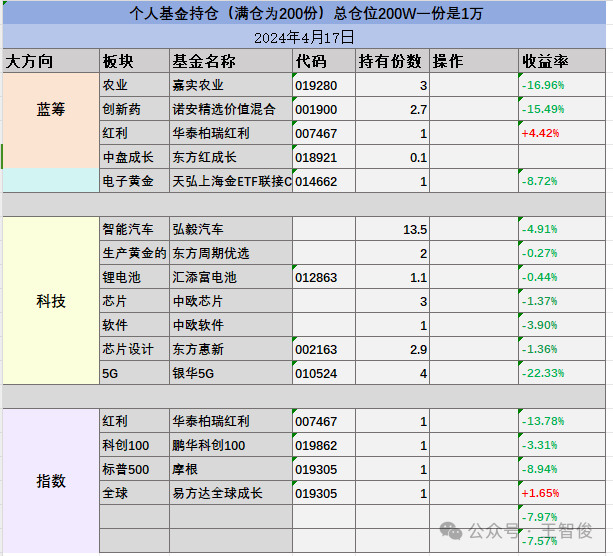
Task: Select the fund code 002163
Action: pyautogui.click(x=324, y=349)
